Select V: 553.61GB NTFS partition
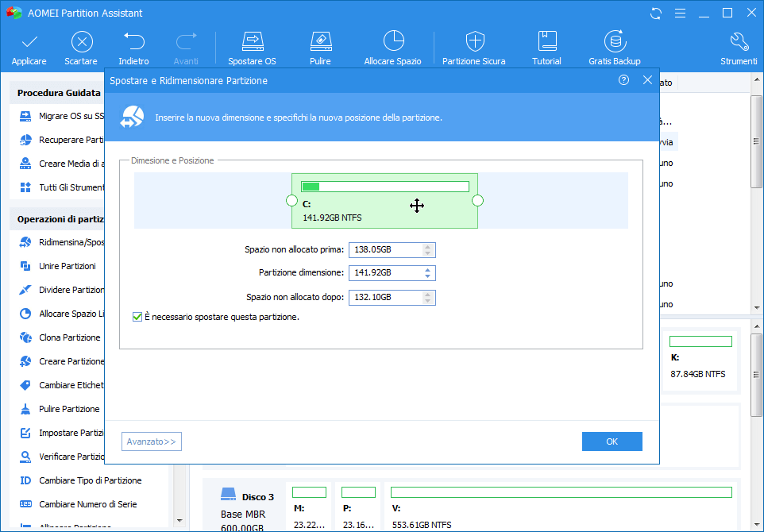 click(x=561, y=507)
